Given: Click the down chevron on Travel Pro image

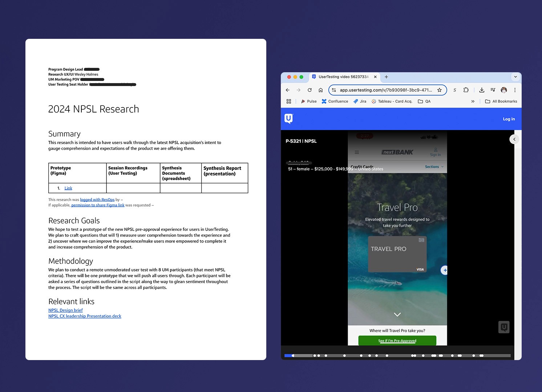Looking at the screenshot, I should click(397, 314).
